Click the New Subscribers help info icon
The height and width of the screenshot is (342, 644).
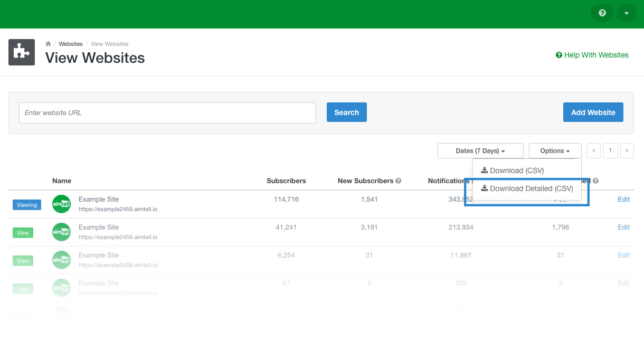tap(399, 181)
